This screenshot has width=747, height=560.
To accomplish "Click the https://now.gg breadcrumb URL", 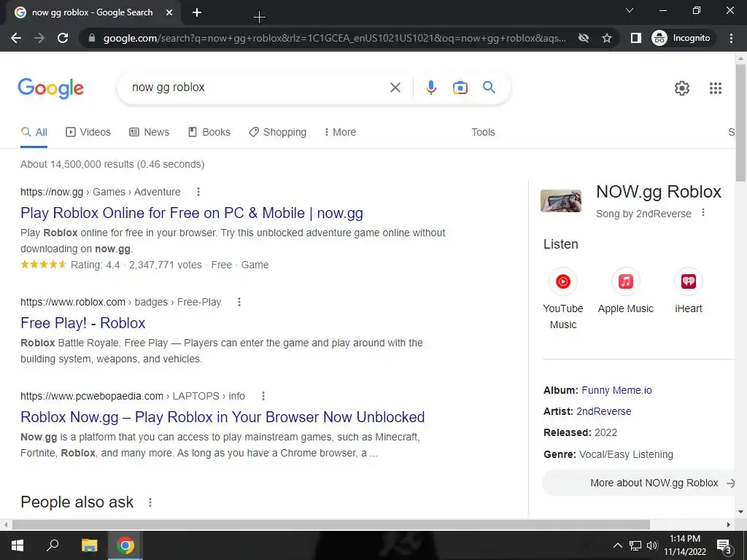I will [x=52, y=192].
